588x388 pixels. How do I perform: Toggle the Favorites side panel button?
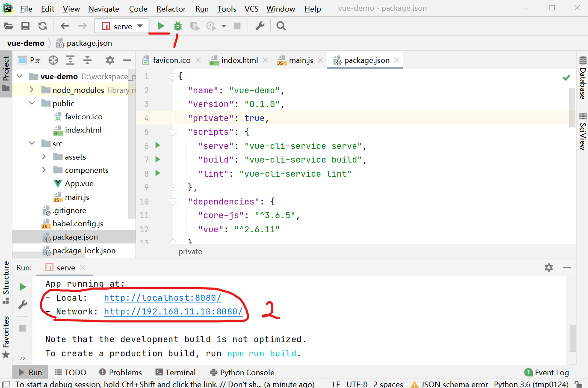pos(6,337)
